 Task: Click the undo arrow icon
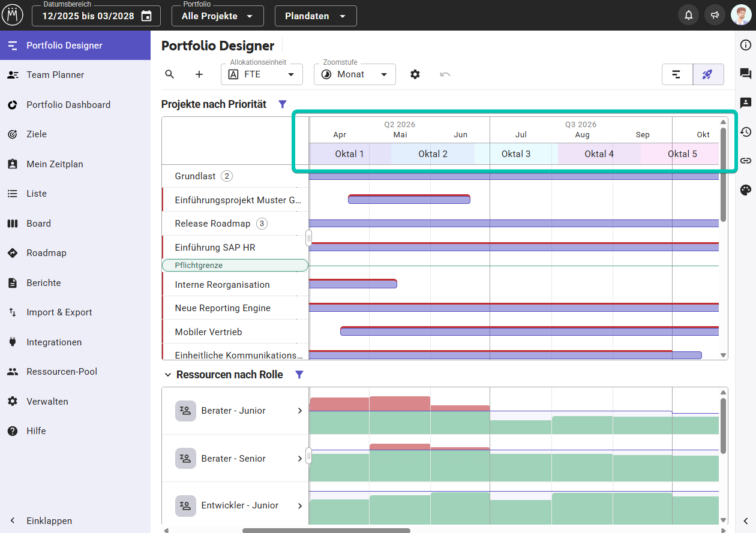point(445,74)
